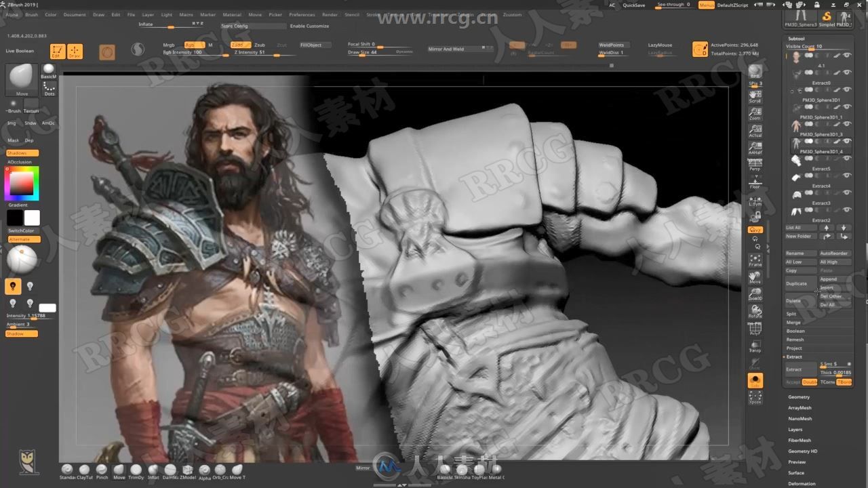
Task: Select the Pinch brush at bottom shelf
Action: click(x=102, y=472)
